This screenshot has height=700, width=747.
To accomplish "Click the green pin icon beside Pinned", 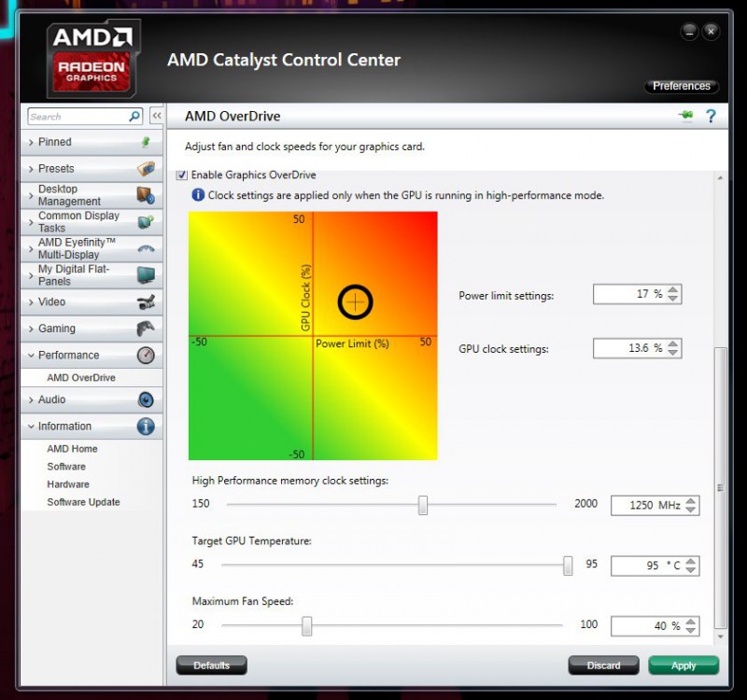I will (146, 142).
